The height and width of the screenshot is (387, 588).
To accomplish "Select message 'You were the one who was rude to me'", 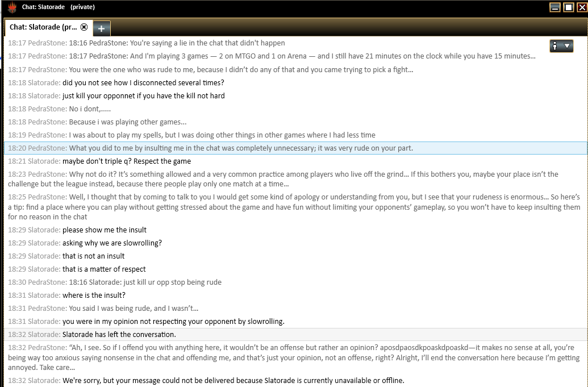I will click(295, 70).
